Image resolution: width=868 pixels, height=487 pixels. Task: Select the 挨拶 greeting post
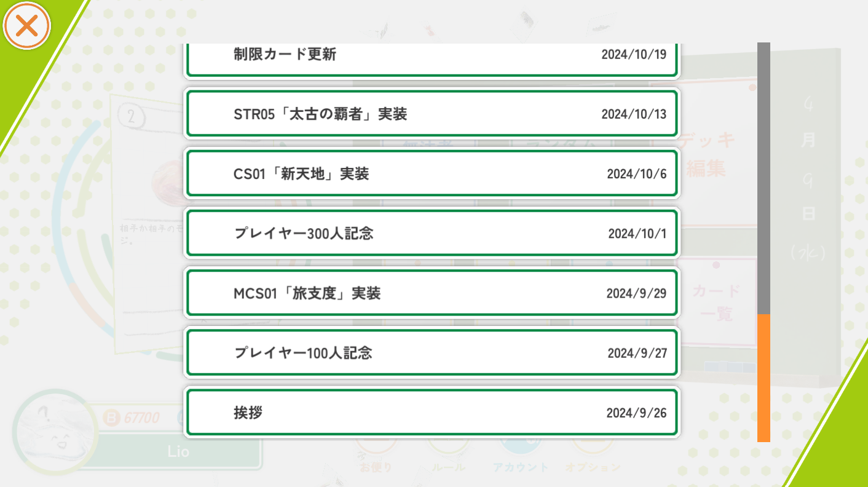[x=432, y=412]
